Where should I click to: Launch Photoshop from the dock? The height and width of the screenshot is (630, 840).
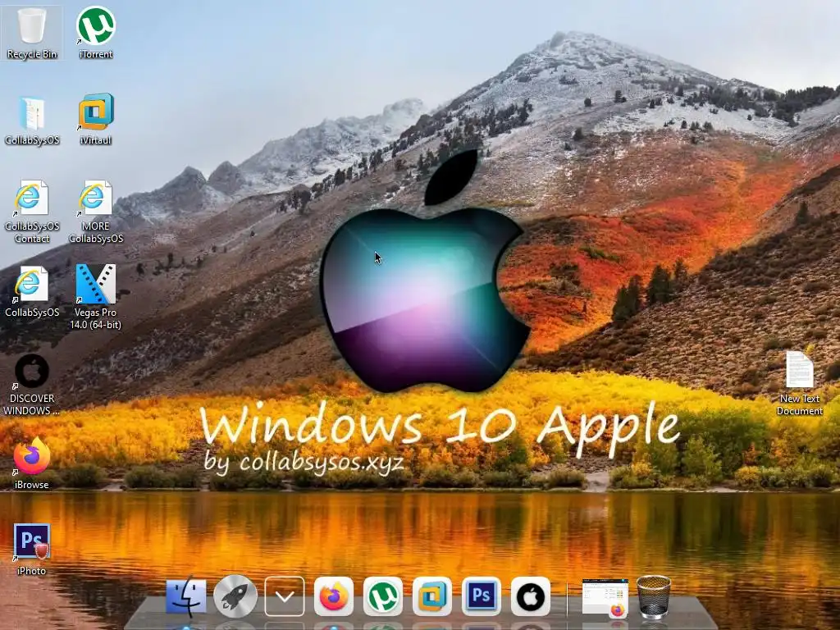click(481, 596)
